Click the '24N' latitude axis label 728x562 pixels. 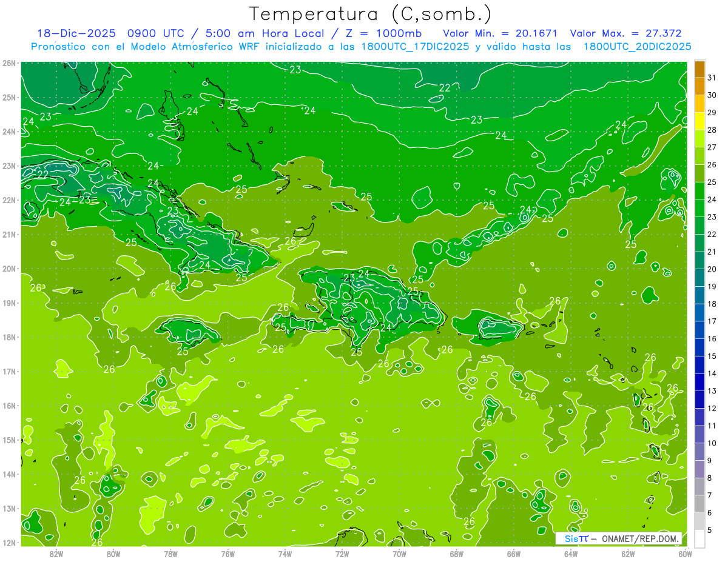[x=9, y=132]
